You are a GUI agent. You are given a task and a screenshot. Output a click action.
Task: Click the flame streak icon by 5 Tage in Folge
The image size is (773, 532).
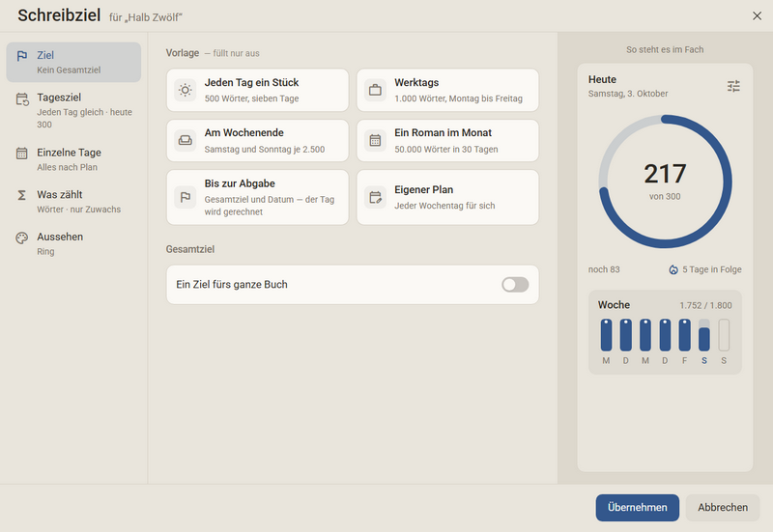673,269
